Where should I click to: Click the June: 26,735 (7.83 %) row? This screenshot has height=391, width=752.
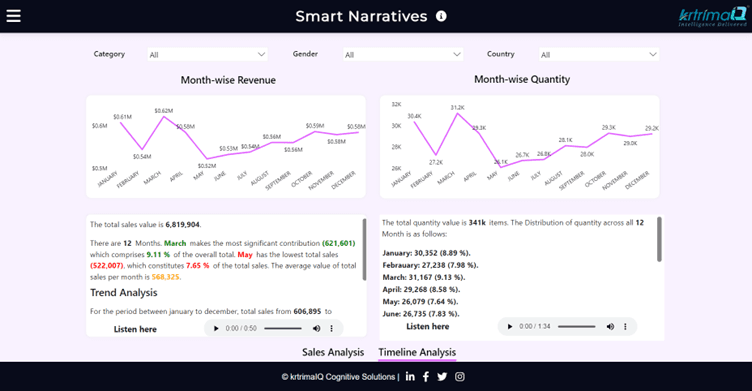click(421, 314)
